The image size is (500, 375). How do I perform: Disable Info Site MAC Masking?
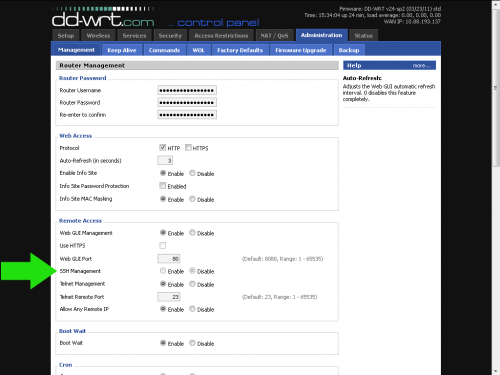pos(192,199)
